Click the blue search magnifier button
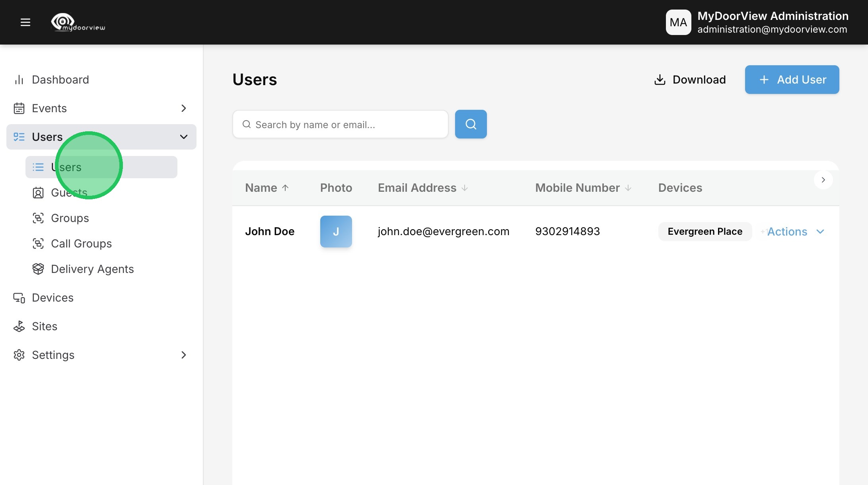The width and height of the screenshot is (868, 485). click(471, 124)
